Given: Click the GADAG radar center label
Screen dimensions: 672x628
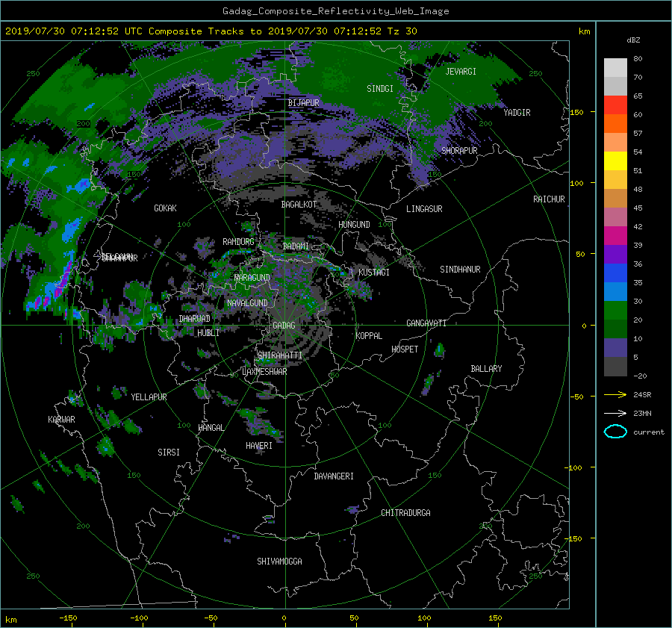Looking at the screenshot, I should 284,326.
